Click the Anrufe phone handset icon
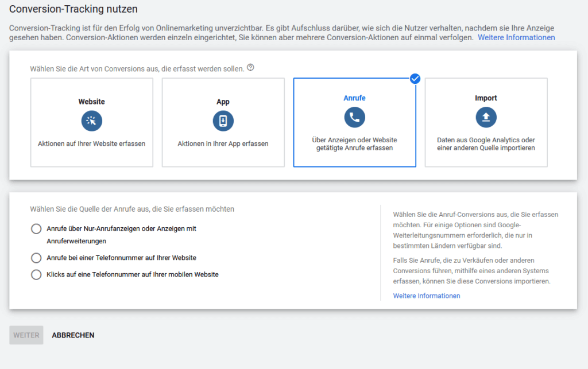This screenshot has height=369, width=588. (x=354, y=118)
